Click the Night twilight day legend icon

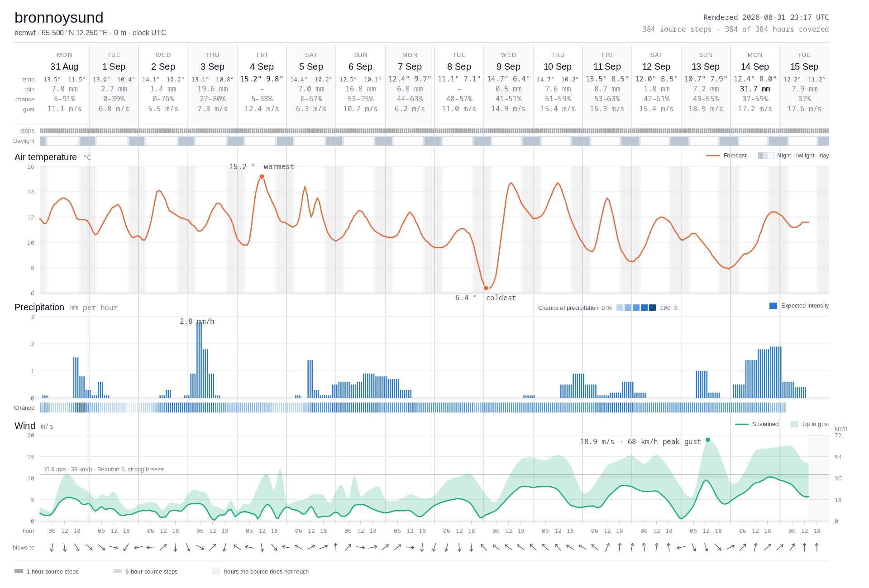point(766,156)
